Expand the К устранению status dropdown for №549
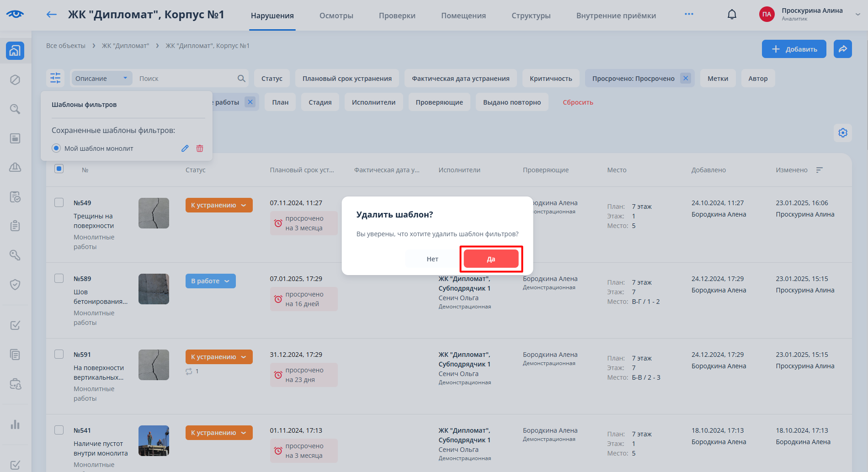 (219, 205)
